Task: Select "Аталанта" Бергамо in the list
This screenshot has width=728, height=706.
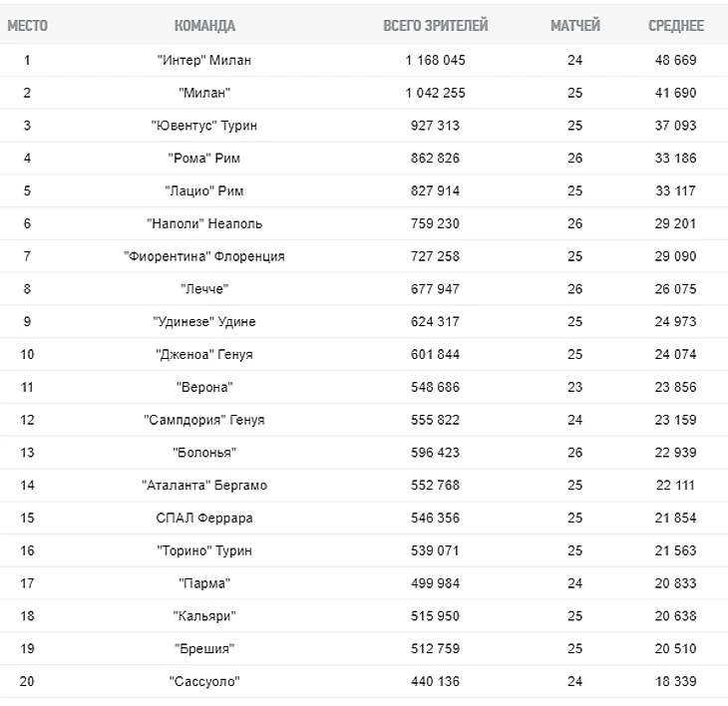Action: point(204,486)
